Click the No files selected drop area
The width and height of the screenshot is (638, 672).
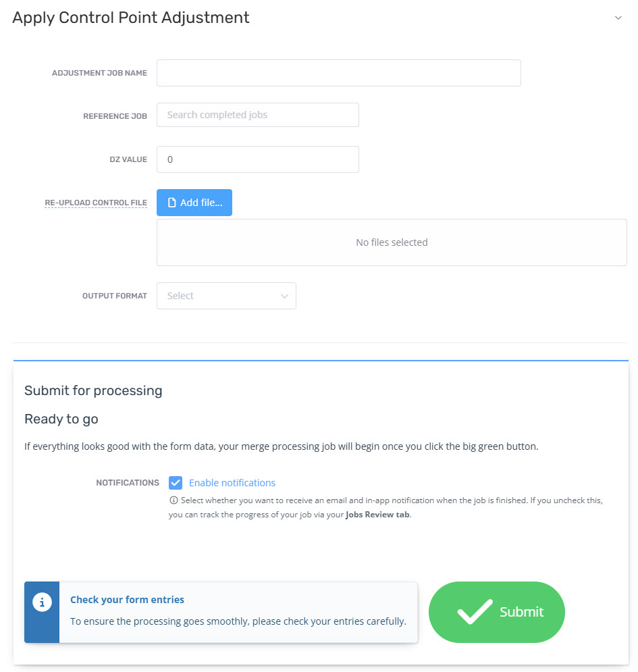point(392,242)
